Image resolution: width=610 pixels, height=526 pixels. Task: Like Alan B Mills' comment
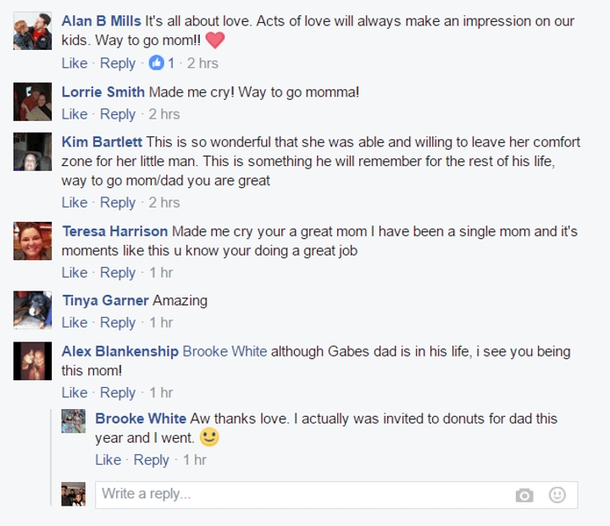point(75,63)
